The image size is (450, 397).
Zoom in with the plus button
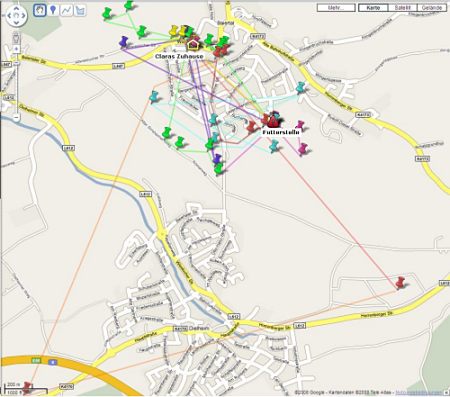[16, 49]
